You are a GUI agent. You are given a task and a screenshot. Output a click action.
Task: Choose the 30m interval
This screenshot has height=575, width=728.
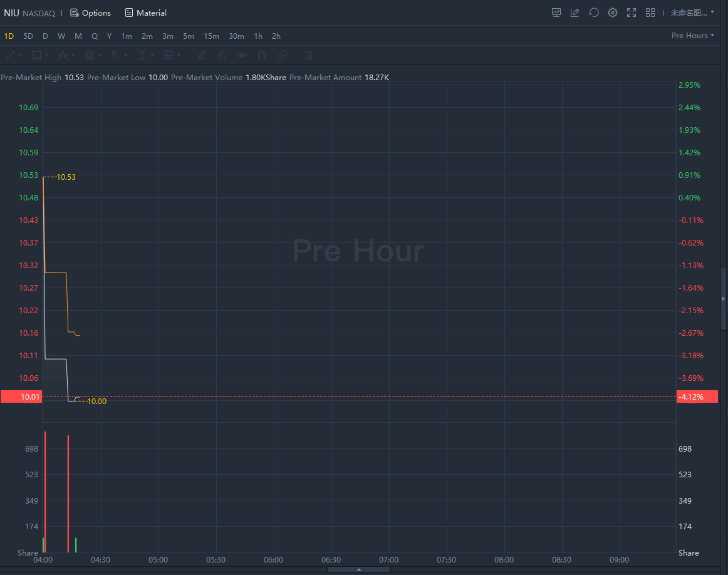coord(236,36)
